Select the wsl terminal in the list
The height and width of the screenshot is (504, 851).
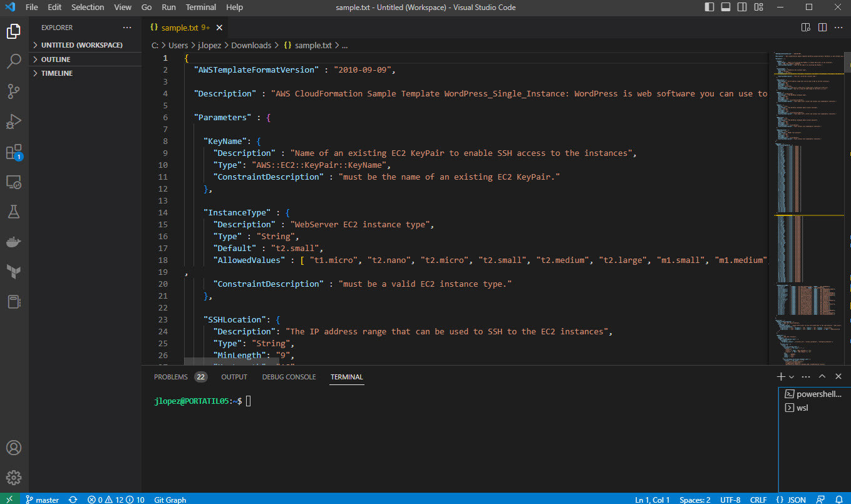(802, 408)
